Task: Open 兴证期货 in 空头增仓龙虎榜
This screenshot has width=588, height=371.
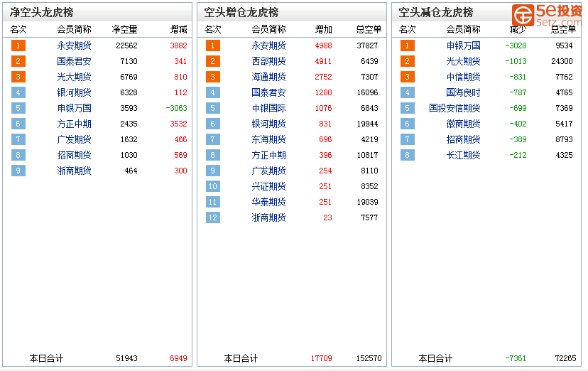Action: [x=268, y=186]
